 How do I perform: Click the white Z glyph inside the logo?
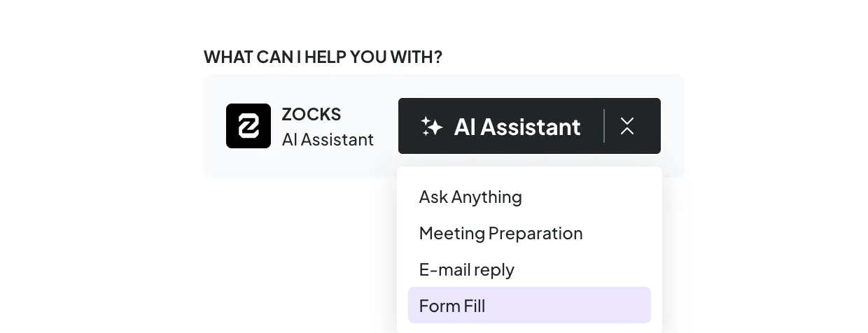(248, 126)
